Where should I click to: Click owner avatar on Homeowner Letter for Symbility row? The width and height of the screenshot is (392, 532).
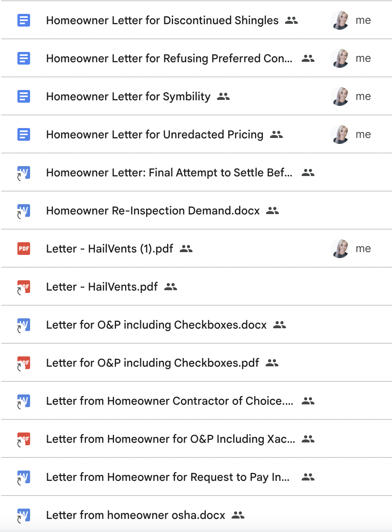pyautogui.click(x=340, y=96)
